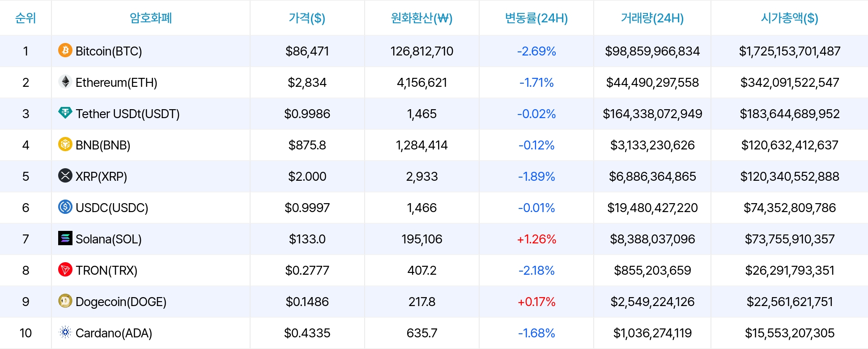Click the Ethereum diamond logo icon
868x349 pixels.
pos(65,81)
